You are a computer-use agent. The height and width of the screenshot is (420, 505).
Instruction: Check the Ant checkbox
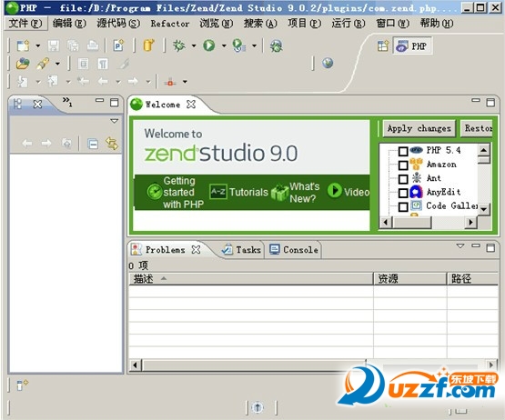[x=403, y=179]
